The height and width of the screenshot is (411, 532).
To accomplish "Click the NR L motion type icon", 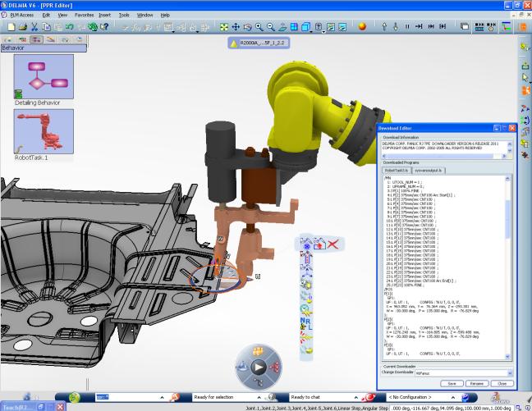I will [x=306, y=323].
